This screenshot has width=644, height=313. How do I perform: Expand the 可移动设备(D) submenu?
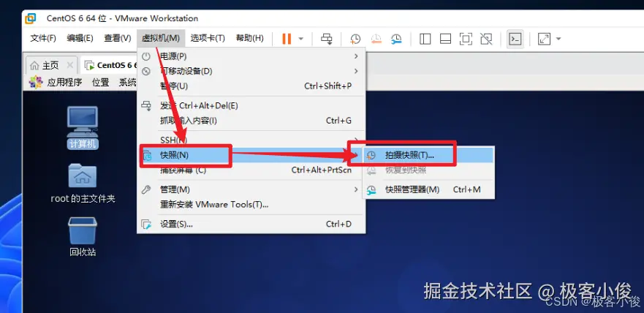point(251,71)
